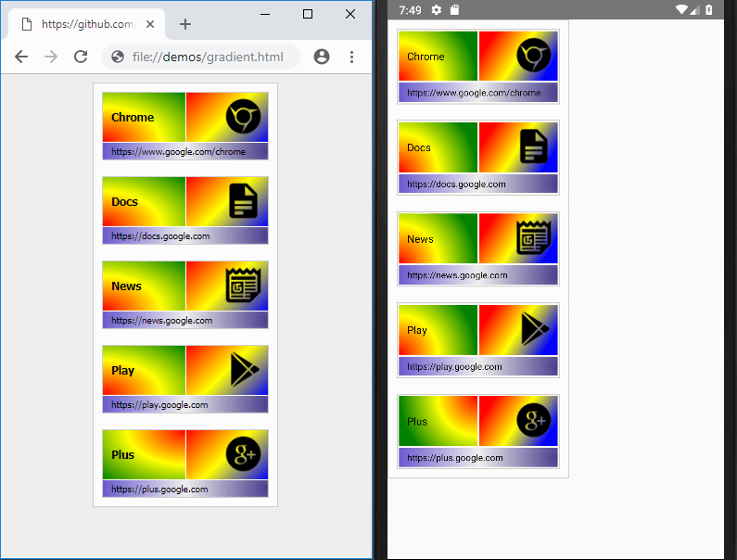
Task: Click the Docs label tile in browser window
Action: [x=144, y=201]
